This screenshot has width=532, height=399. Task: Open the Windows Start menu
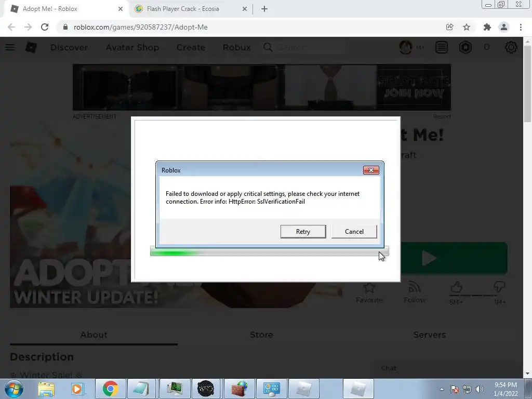14,389
